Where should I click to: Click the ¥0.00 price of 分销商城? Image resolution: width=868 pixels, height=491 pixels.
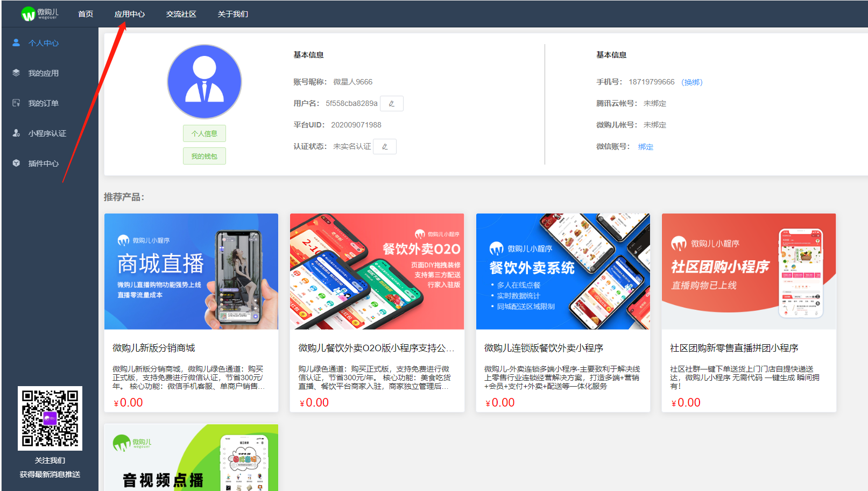click(128, 402)
